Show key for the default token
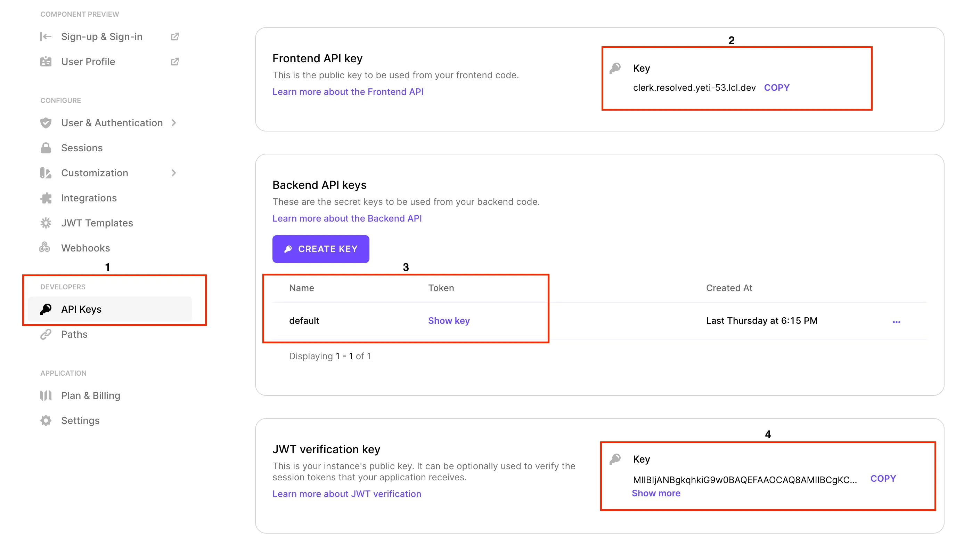This screenshot has width=980, height=544. coord(449,321)
